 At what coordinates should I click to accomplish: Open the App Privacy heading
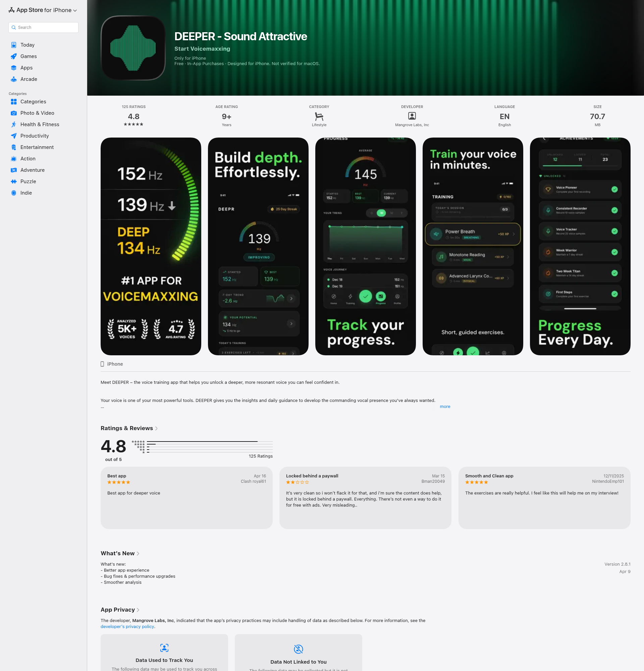(118, 610)
